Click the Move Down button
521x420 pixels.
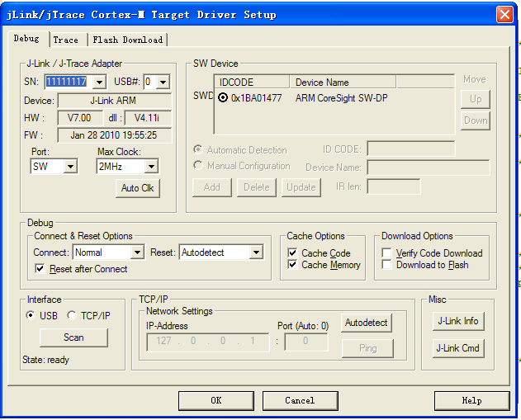click(476, 120)
